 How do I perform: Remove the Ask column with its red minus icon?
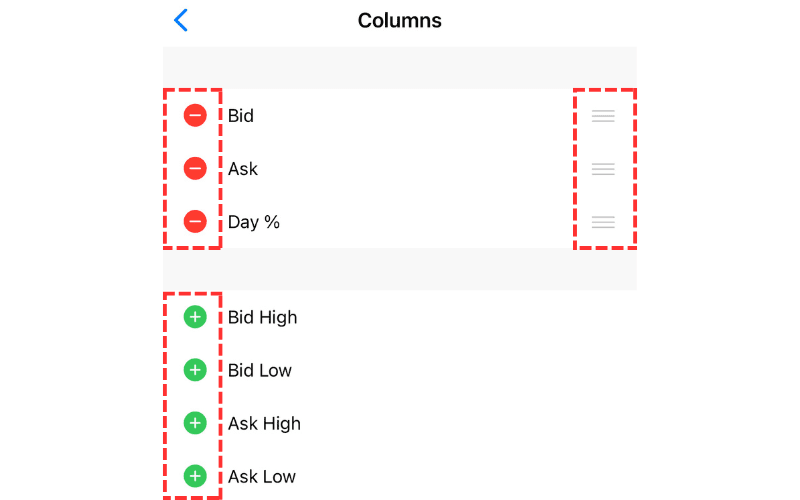[195, 169]
